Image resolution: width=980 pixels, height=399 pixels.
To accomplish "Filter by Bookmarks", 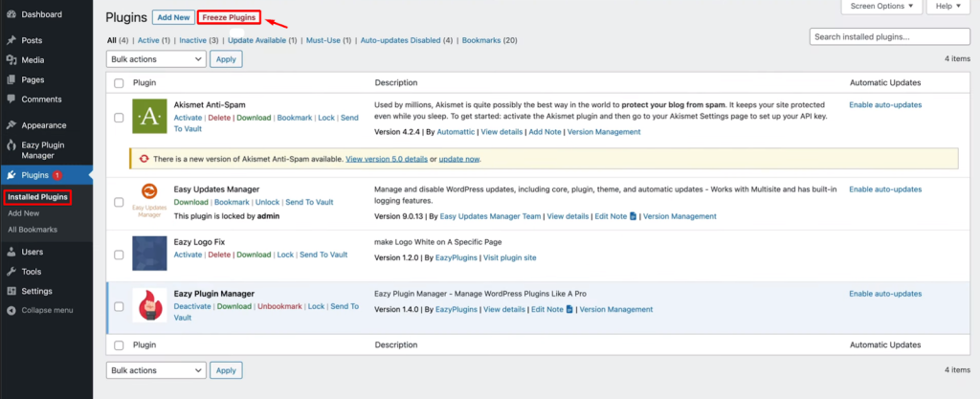I will [481, 40].
